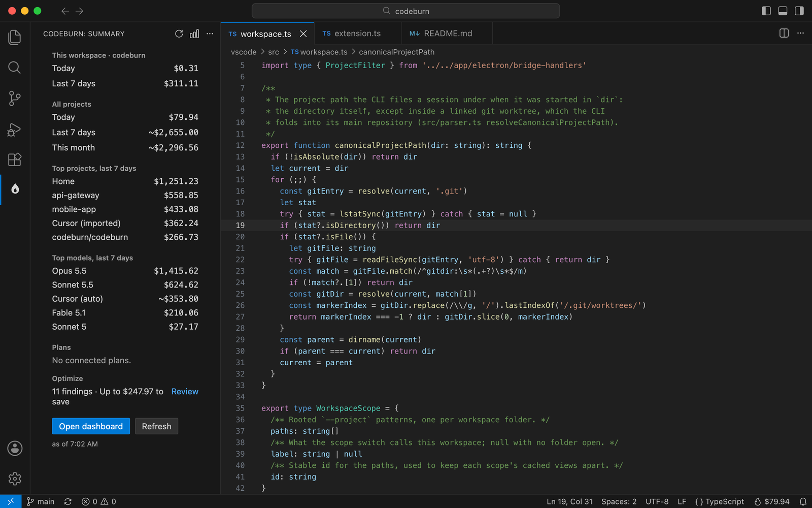Image resolution: width=812 pixels, height=508 pixels.
Task: Click the Open dashboard button
Action: coord(91,426)
